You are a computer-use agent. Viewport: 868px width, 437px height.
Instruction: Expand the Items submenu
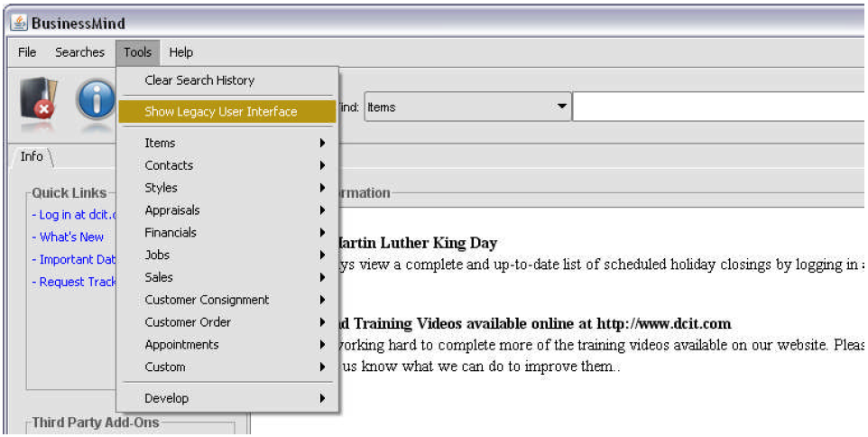[x=227, y=143]
